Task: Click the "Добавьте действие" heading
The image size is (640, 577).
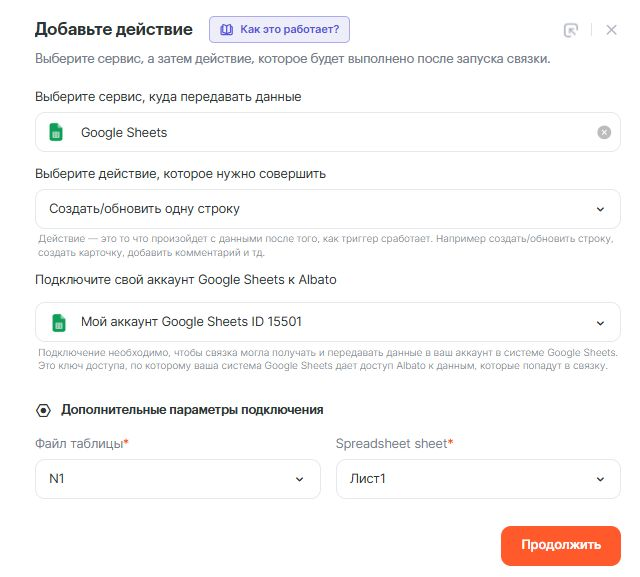Action: coord(114,30)
